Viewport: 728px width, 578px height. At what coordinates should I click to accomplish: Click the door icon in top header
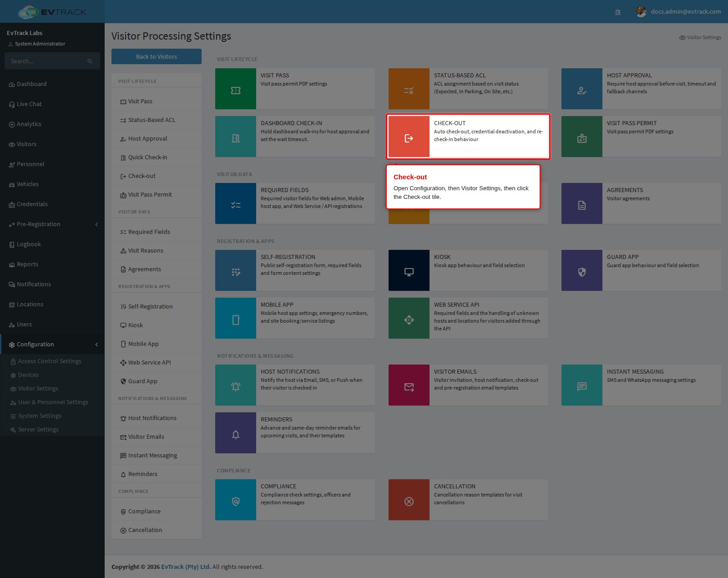[x=618, y=12]
